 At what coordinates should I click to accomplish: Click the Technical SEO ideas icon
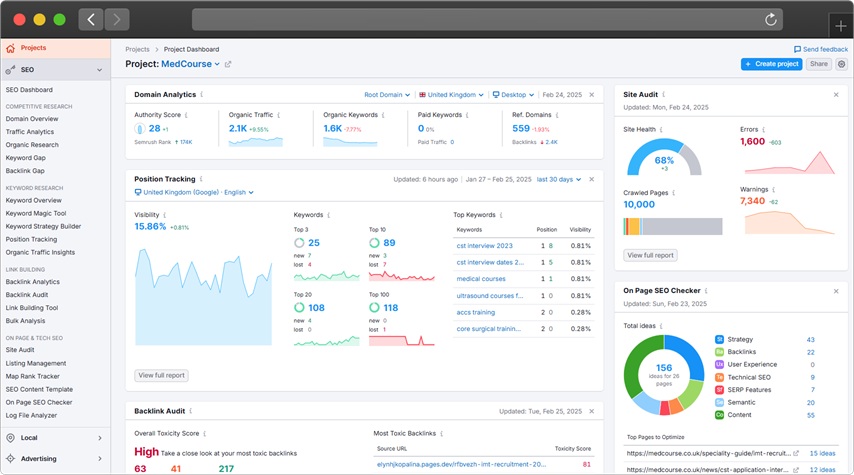coord(719,377)
